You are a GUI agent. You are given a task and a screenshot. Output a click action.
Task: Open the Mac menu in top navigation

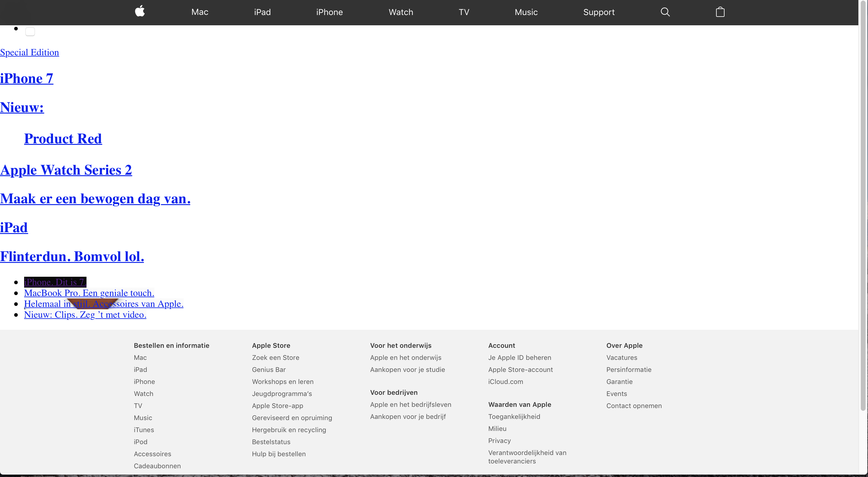click(x=200, y=12)
